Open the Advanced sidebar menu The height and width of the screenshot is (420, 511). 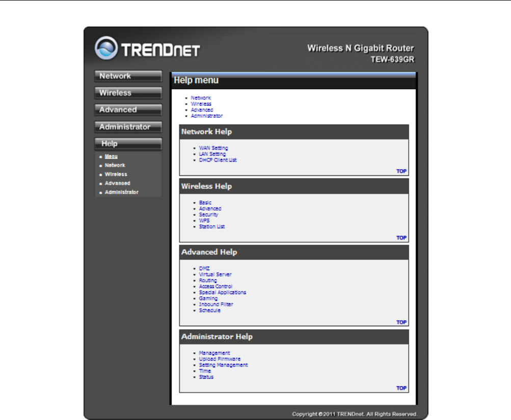tap(128, 110)
